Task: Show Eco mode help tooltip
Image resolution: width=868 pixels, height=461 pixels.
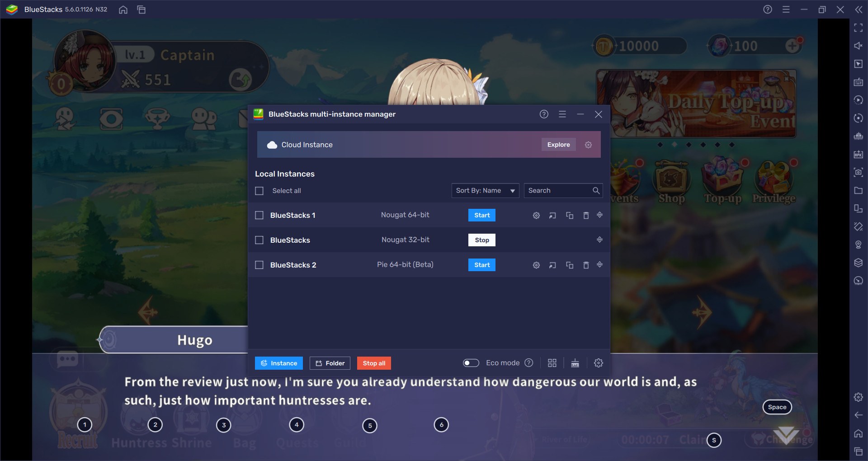Action: (x=529, y=363)
